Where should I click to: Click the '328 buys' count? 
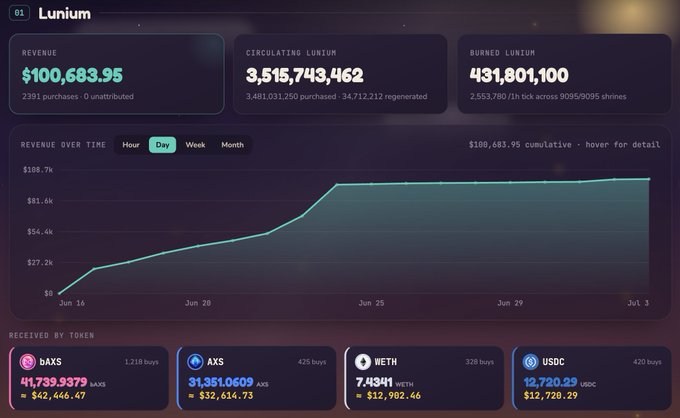click(x=480, y=362)
